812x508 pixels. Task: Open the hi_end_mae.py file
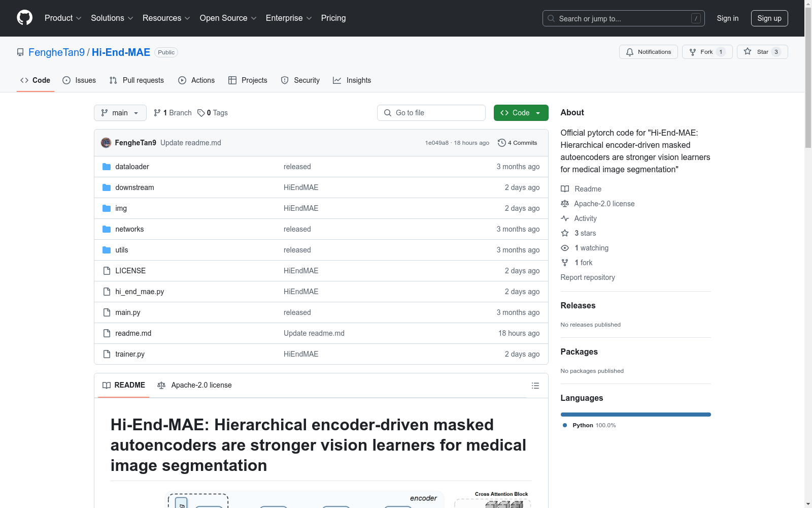[140, 292]
